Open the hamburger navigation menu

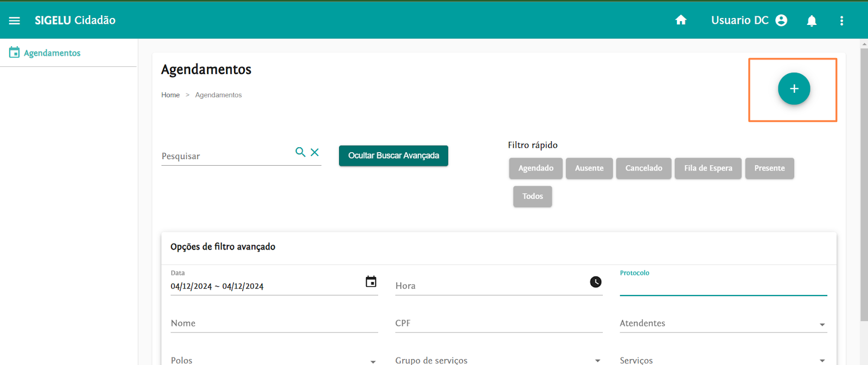[15, 21]
